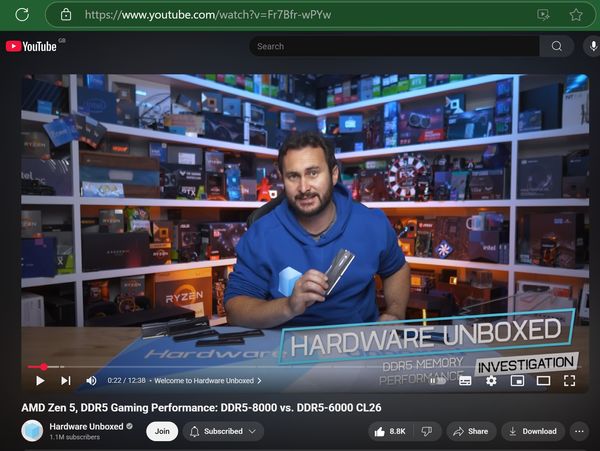Toggle autoplay switch in the player
Screen dimensions: 600x451
(x=438, y=381)
